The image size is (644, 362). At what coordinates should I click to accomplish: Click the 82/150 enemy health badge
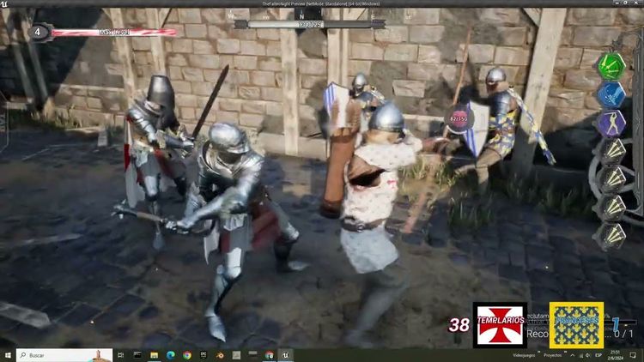click(x=459, y=118)
